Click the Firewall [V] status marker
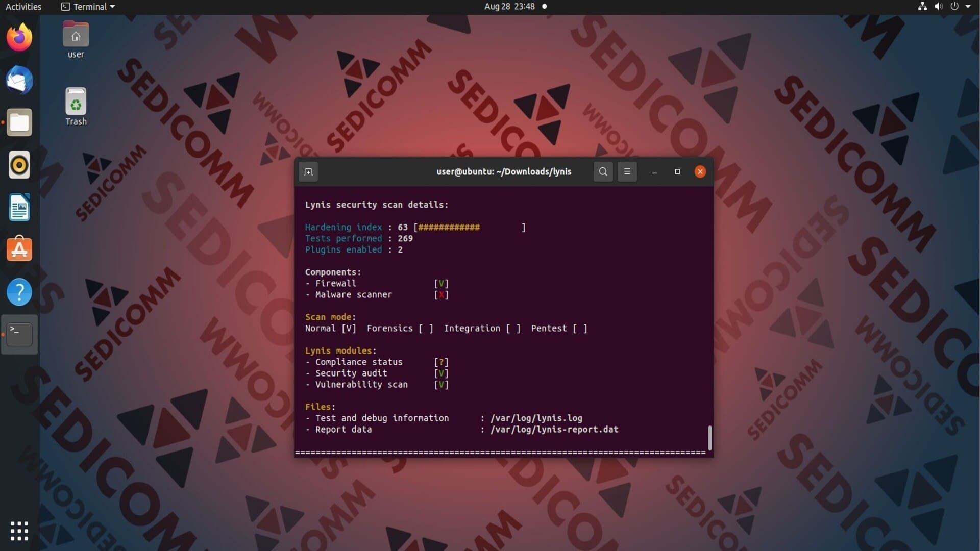 tap(441, 284)
